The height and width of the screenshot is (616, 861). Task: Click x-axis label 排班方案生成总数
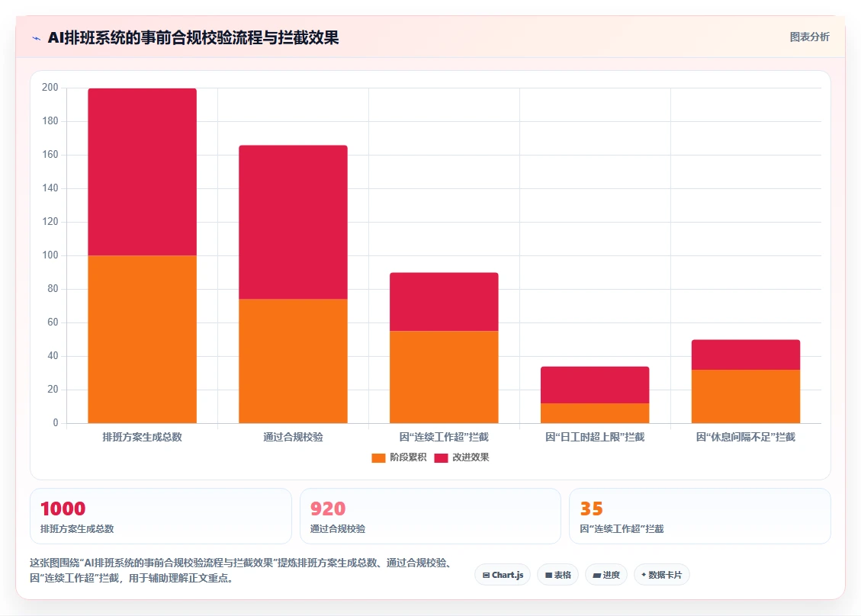click(142, 437)
